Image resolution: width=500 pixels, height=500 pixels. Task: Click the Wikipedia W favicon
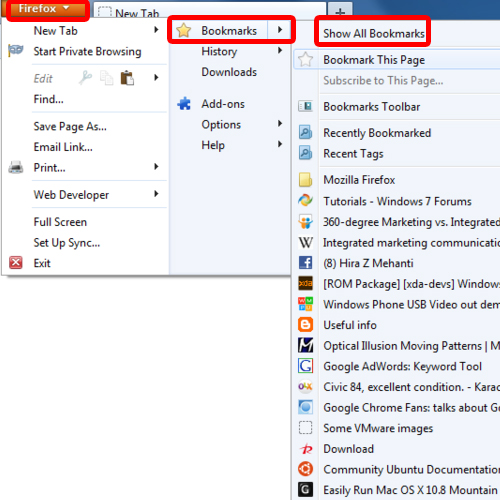pos(305,242)
